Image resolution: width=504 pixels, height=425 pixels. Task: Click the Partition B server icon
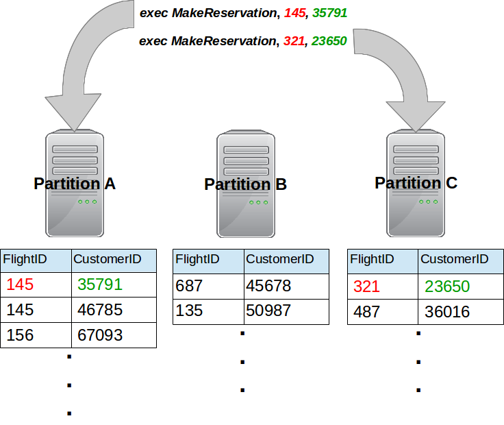(x=245, y=185)
